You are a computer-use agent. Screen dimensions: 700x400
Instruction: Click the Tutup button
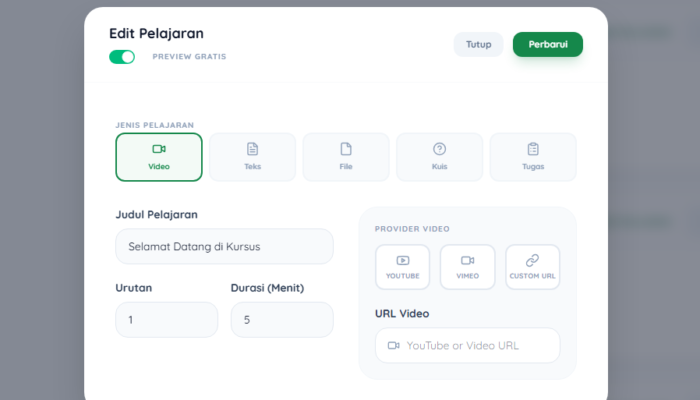coord(479,44)
